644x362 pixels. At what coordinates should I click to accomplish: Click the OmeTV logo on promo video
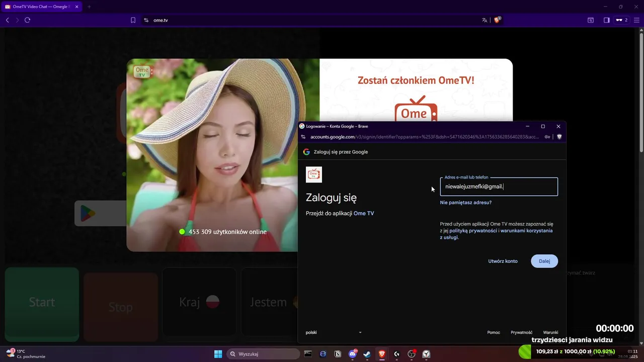142,71
